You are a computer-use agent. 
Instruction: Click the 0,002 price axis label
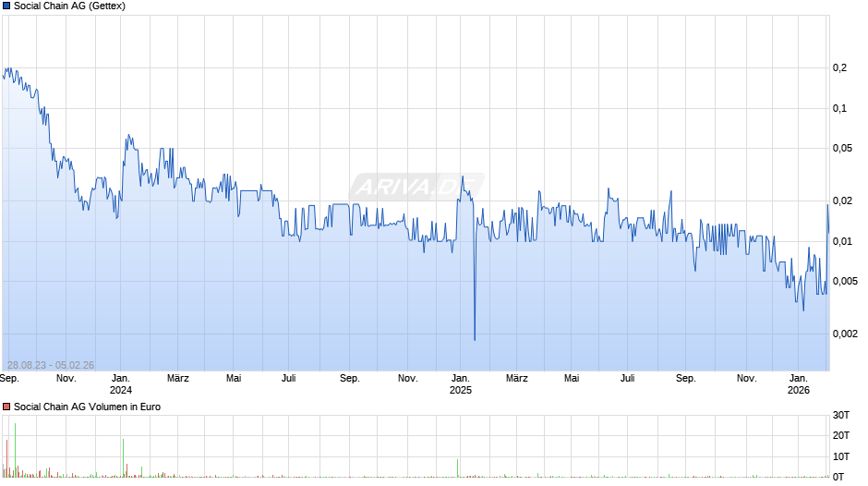pyautogui.click(x=845, y=334)
